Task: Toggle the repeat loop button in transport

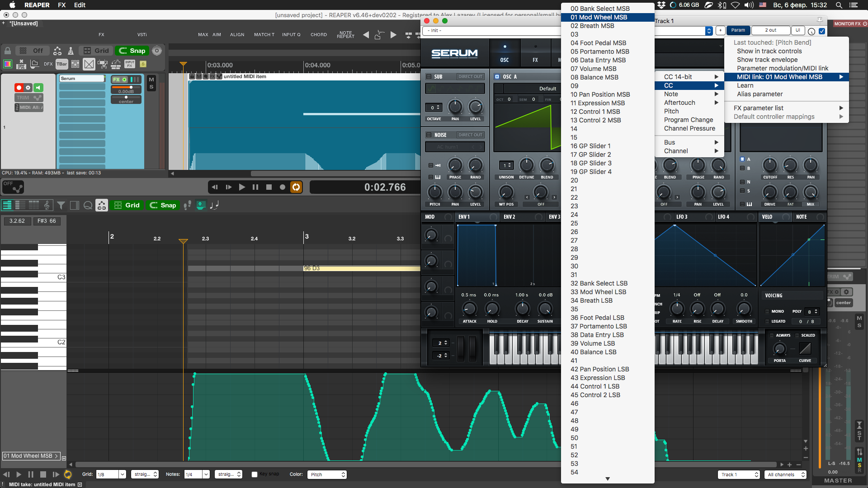Action: pyautogui.click(x=296, y=187)
